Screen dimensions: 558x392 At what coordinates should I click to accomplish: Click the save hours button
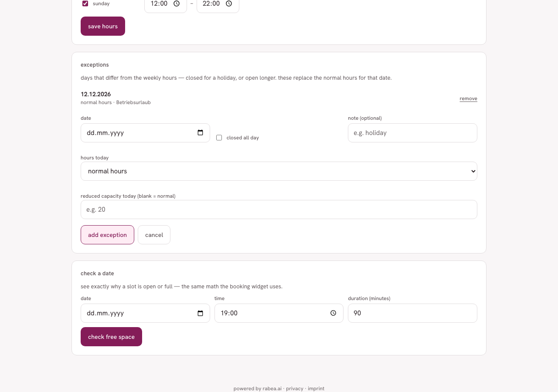click(103, 26)
